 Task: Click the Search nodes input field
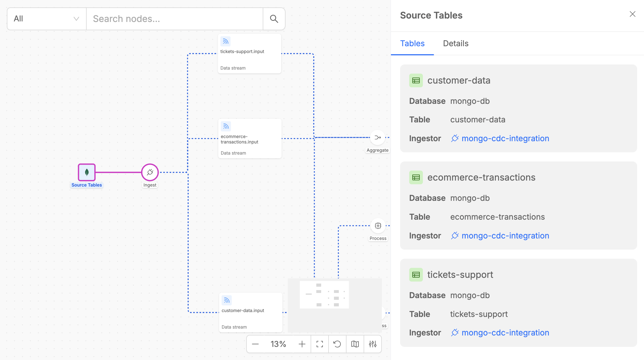(x=174, y=19)
